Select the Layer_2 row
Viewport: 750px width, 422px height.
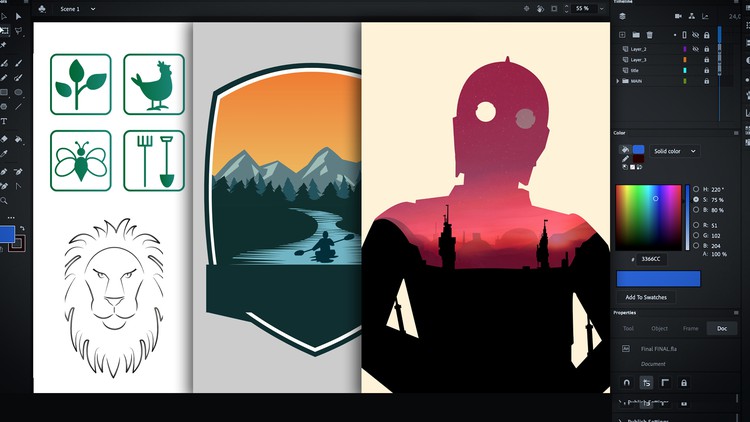point(665,49)
